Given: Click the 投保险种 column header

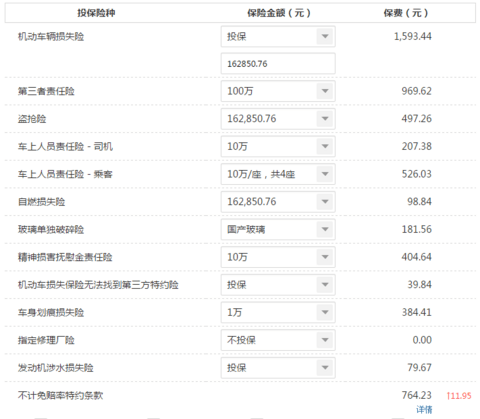Looking at the screenshot, I should (x=96, y=13).
